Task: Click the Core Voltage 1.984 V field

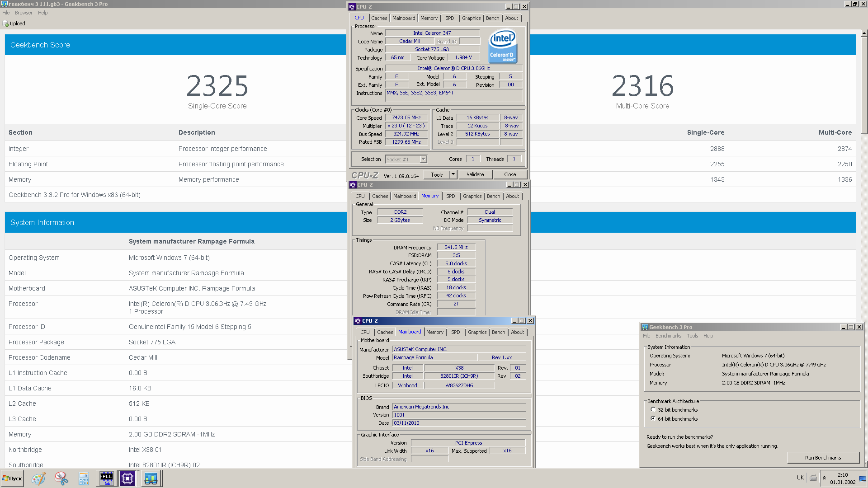Action: tap(463, 57)
